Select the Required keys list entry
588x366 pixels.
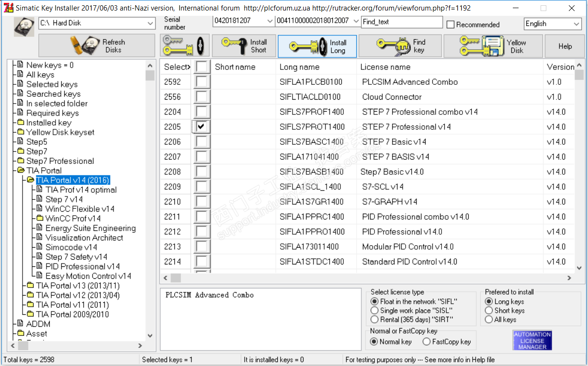click(52, 113)
